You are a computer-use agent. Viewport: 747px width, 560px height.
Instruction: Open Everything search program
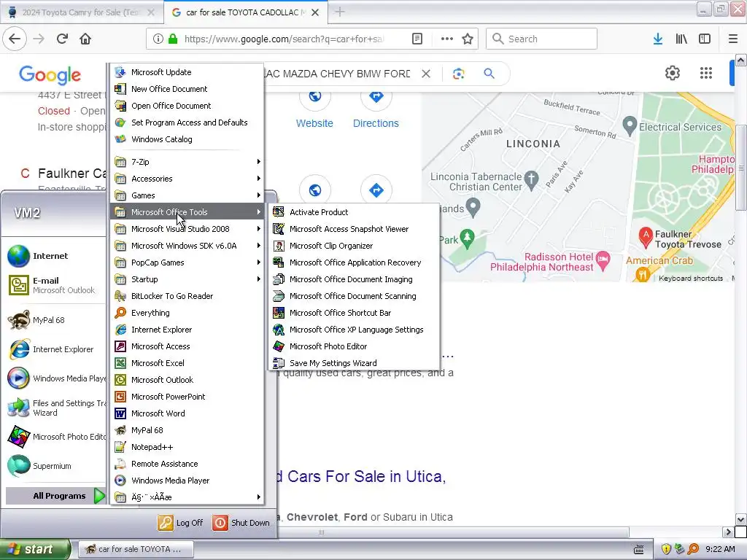187,313
